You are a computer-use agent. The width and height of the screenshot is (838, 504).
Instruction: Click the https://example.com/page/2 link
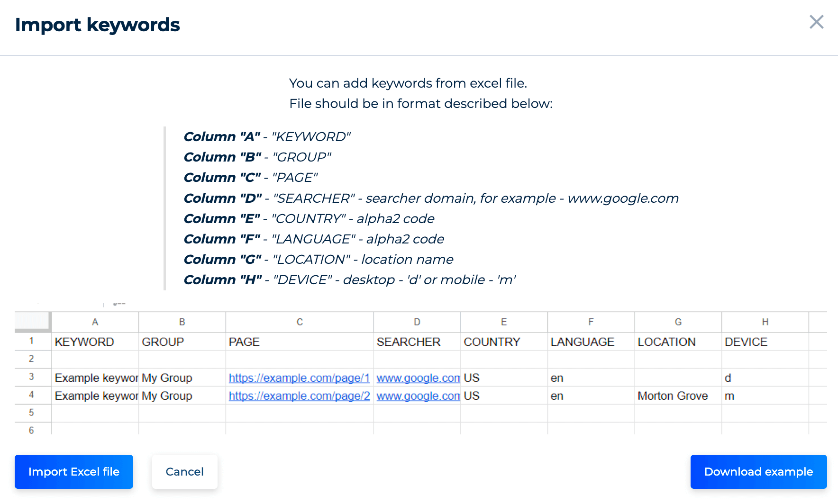[299, 396]
